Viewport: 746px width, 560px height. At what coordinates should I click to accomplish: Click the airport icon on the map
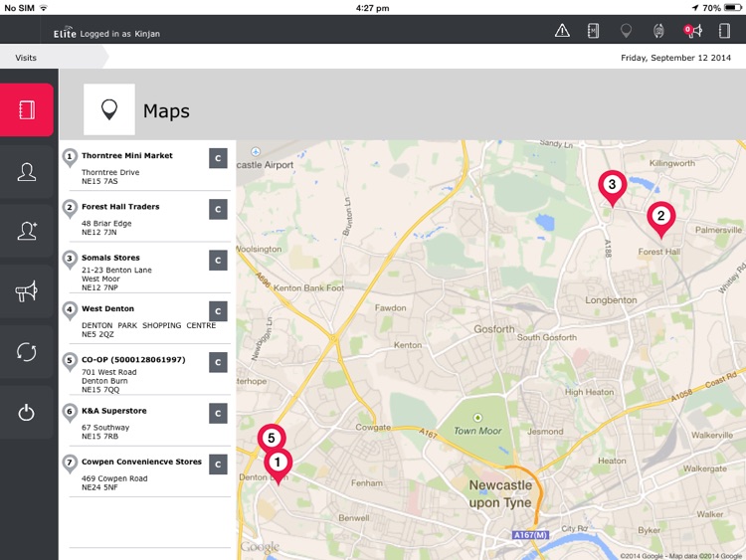[256, 152]
